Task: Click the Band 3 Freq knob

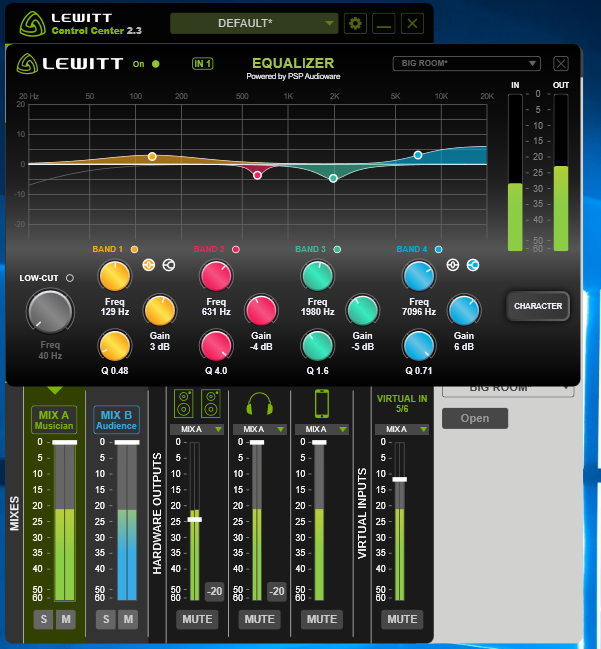Action: click(317, 276)
